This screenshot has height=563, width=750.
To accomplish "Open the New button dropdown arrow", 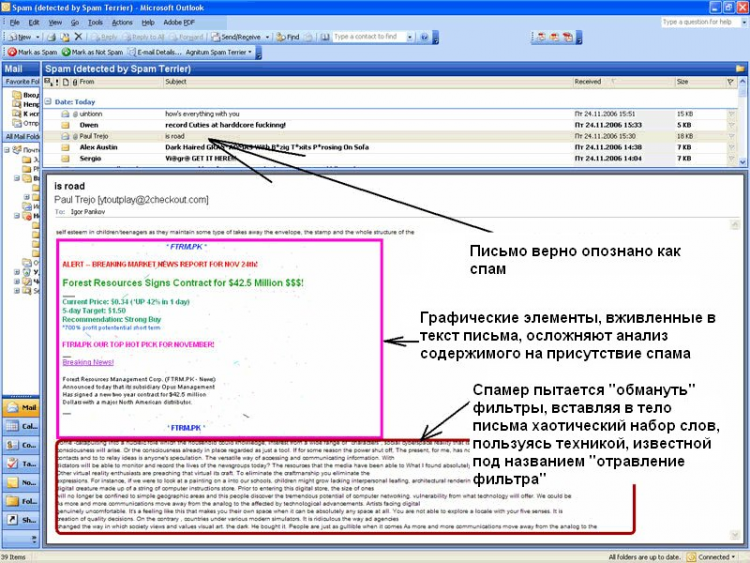I will click(38, 37).
